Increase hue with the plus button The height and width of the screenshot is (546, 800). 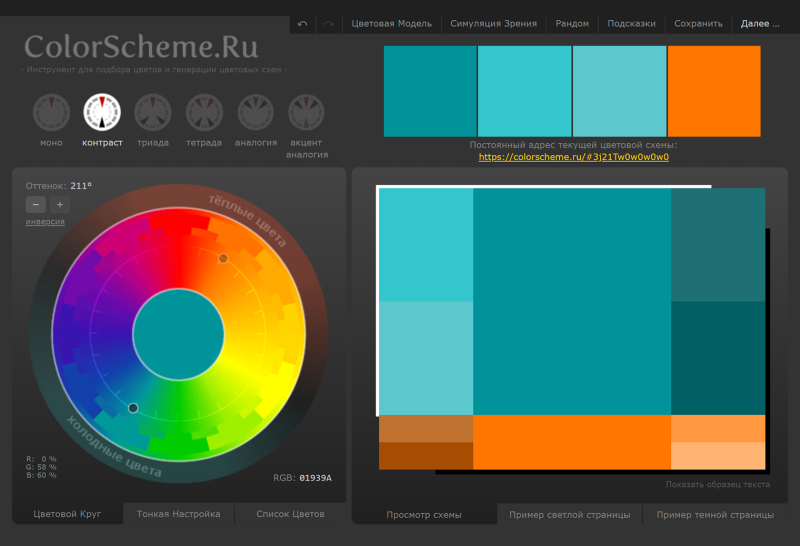click(x=60, y=205)
